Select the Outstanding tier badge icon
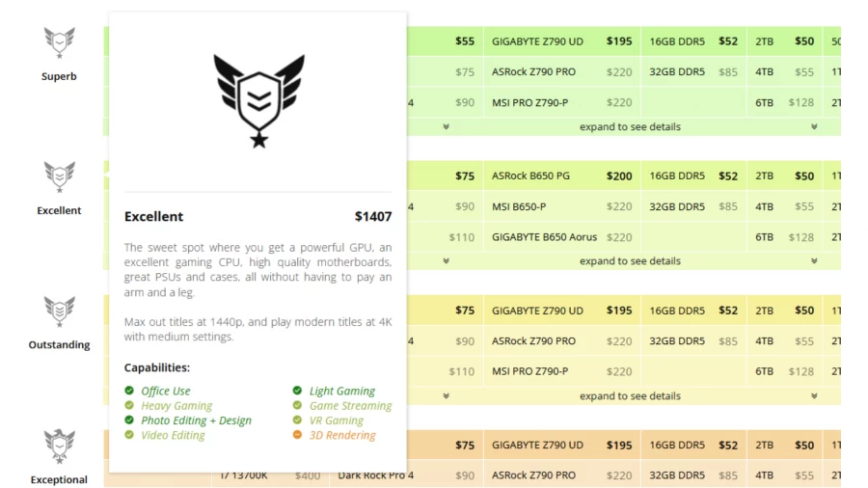 59,311
